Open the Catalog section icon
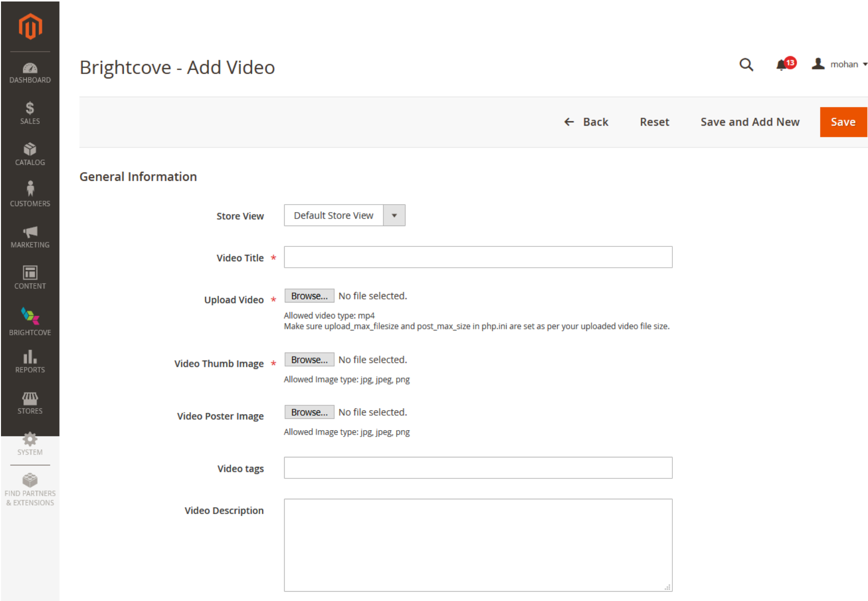Screen dimensions: 868x601 point(29,154)
